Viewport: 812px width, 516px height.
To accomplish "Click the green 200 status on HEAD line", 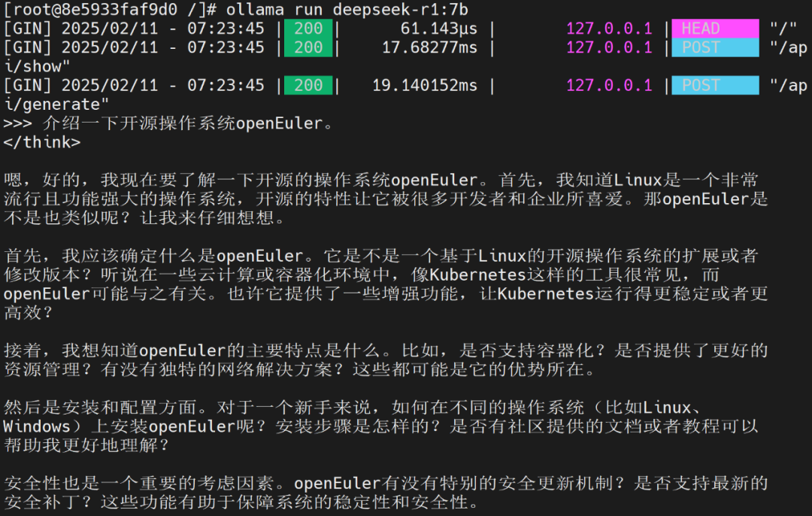I will tap(308, 29).
